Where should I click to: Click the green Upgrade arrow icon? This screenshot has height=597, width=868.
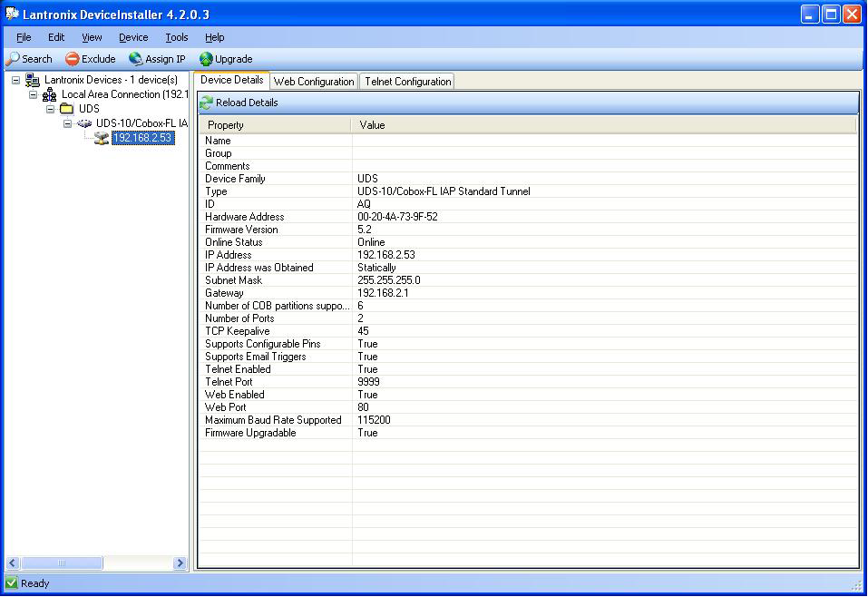206,59
